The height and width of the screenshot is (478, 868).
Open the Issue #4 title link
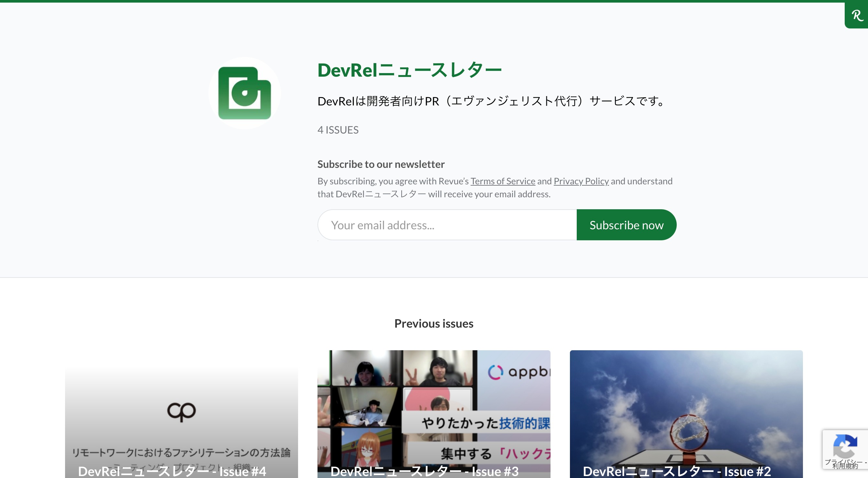[172, 471]
